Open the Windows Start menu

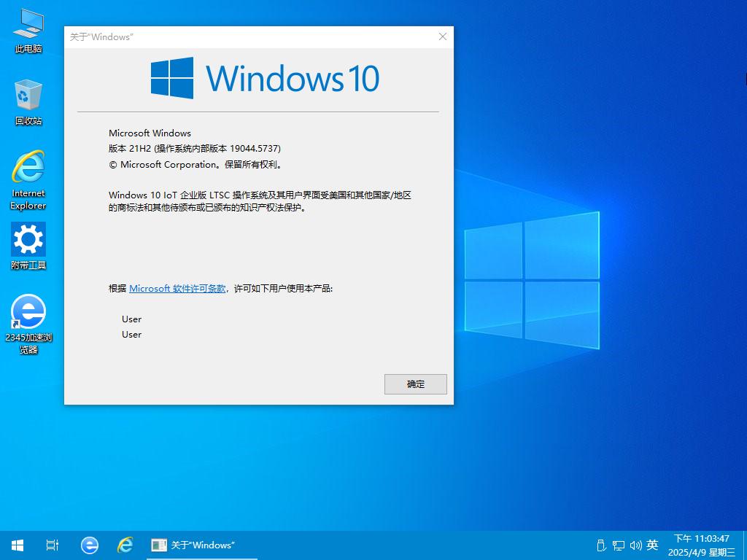tap(18, 545)
